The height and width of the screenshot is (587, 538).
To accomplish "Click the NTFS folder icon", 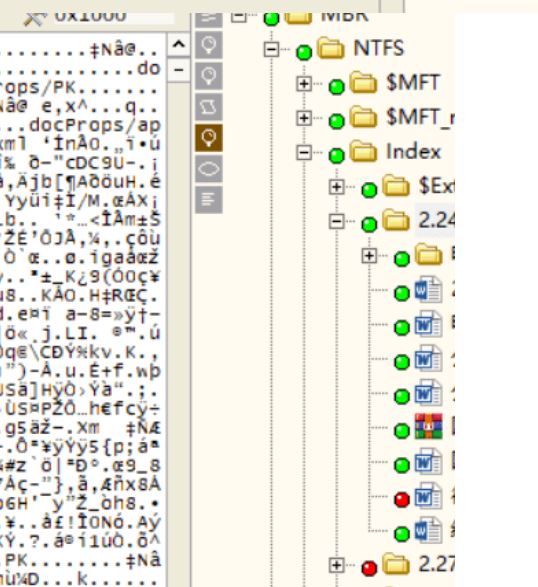I will coord(330,48).
